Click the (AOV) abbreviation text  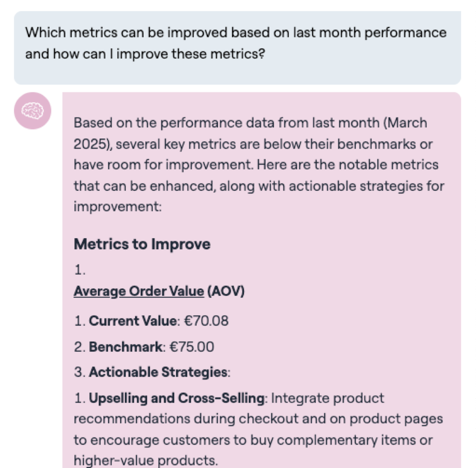click(225, 291)
